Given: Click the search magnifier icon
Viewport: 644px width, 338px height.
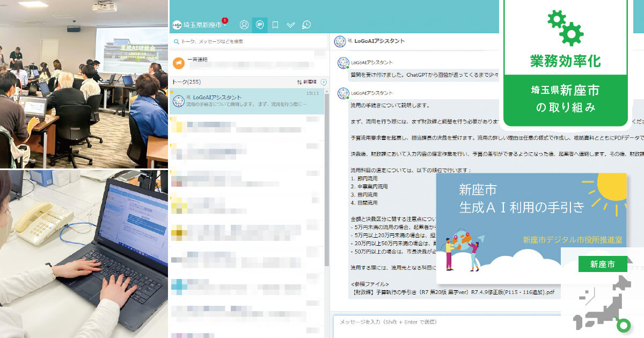Looking at the screenshot, I should coord(175,41).
